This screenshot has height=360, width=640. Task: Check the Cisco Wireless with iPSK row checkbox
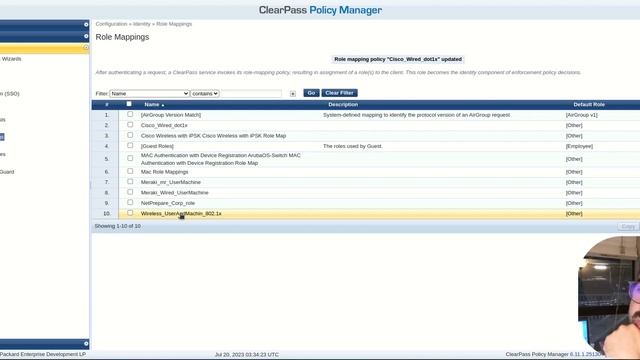point(130,135)
